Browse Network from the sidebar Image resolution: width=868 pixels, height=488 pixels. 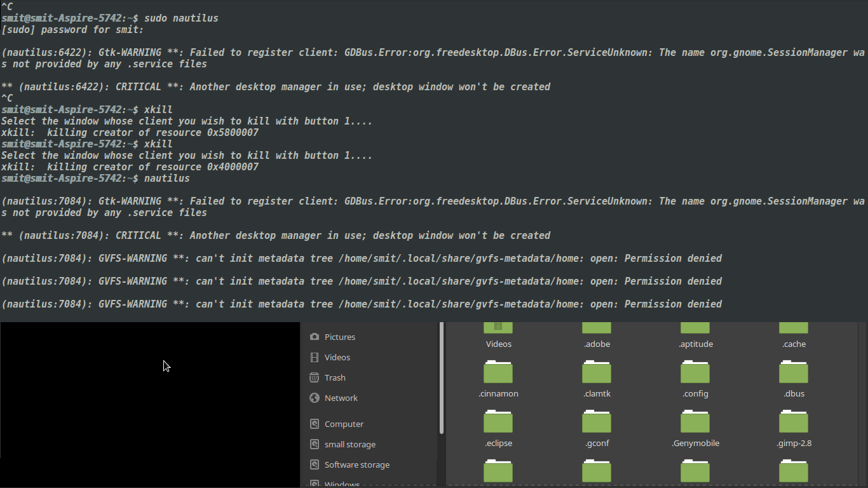(x=341, y=398)
